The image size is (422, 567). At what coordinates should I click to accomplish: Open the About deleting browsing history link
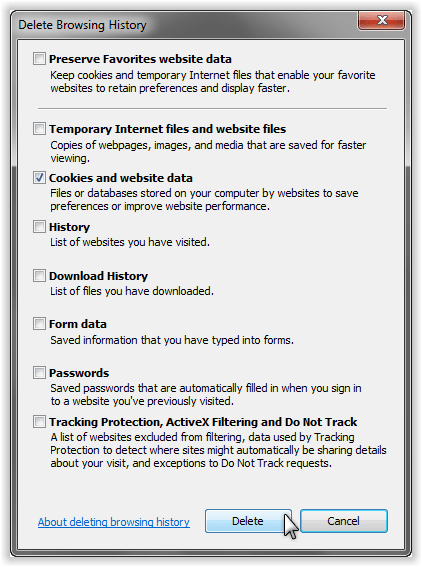pos(114,522)
